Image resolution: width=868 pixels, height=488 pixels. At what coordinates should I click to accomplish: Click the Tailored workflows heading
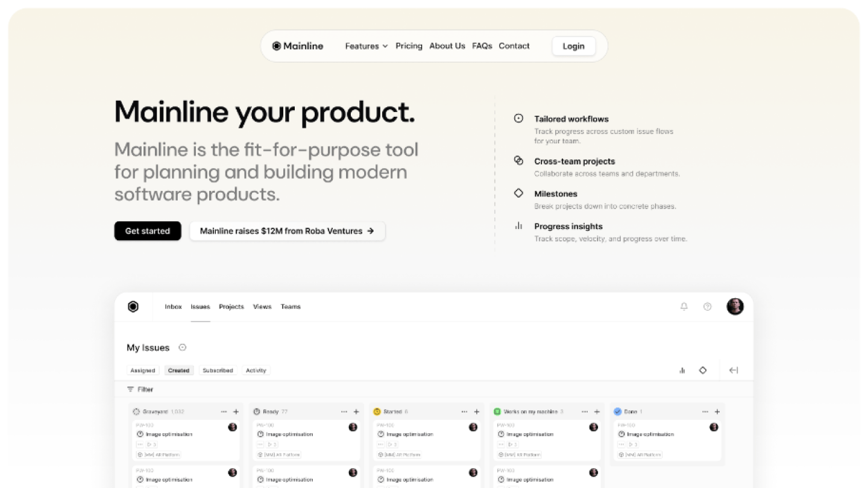pyautogui.click(x=571, y=119)
